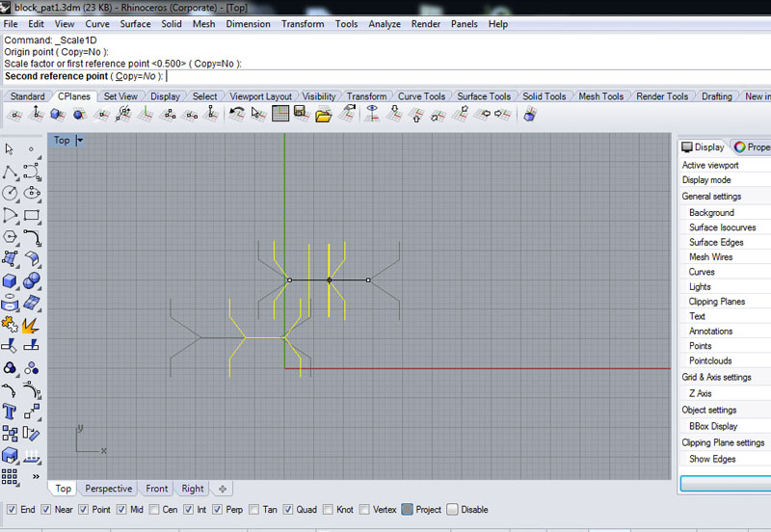Open the File menu
The height and width of the screenshot is (532, 771).
(x=11, y=24)
